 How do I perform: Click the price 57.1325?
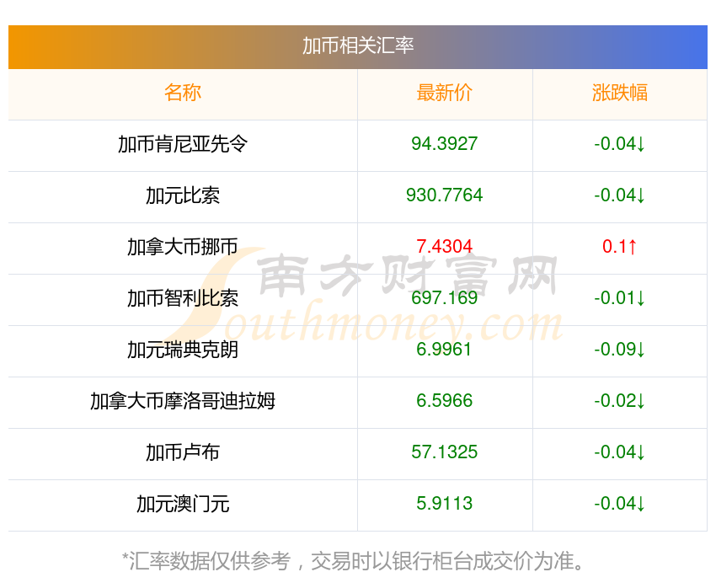pyautogui.click(x=444, y=452)
